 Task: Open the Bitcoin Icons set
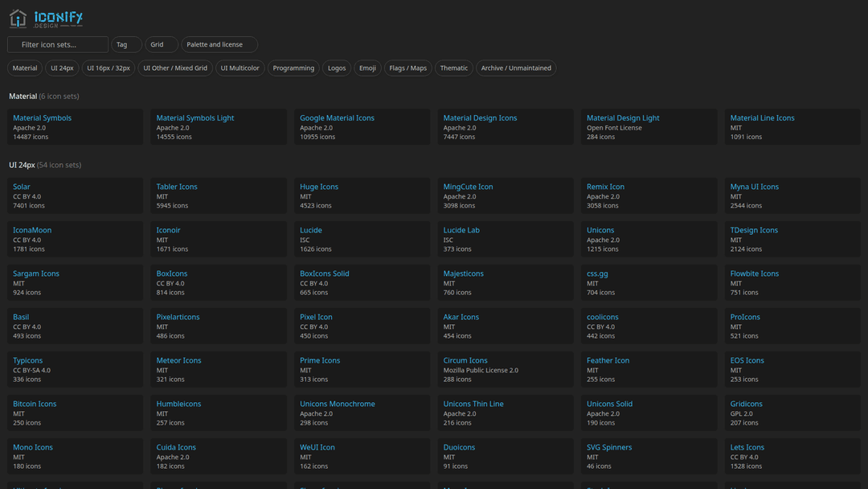pos(35,405)
